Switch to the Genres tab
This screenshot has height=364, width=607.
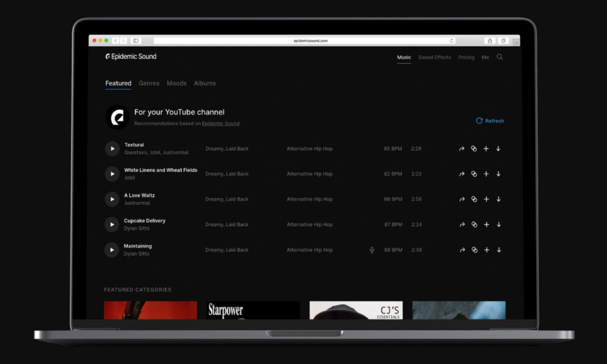pyautogui.click(x=149, y=83)
